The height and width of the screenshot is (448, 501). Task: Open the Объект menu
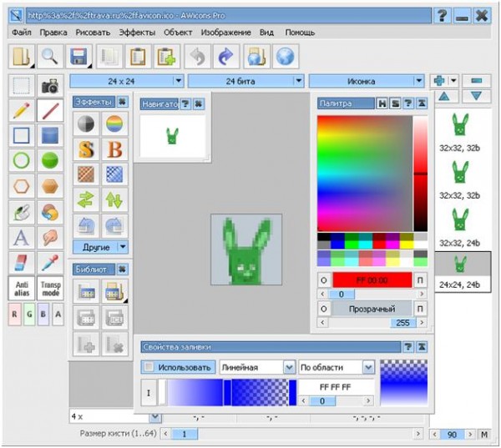click(178, 33)
